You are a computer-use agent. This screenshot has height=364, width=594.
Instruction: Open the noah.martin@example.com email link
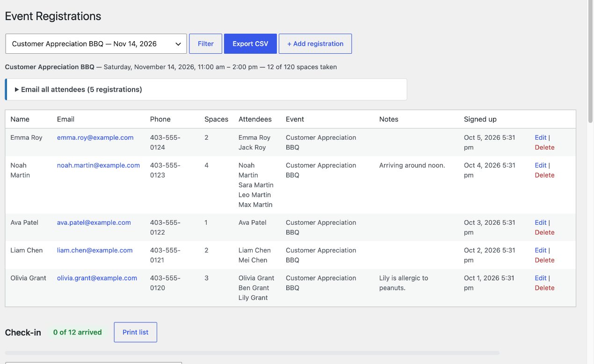(98, 165)
